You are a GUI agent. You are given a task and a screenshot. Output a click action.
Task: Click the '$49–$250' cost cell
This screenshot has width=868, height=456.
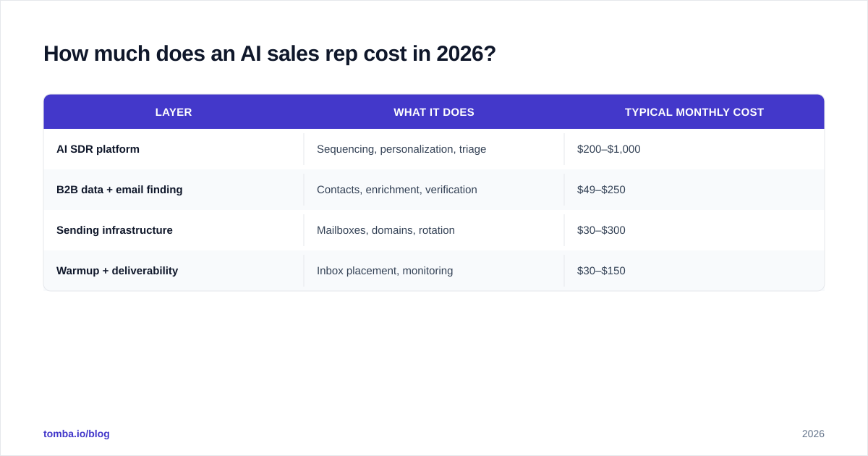click(x=694, y=190)
